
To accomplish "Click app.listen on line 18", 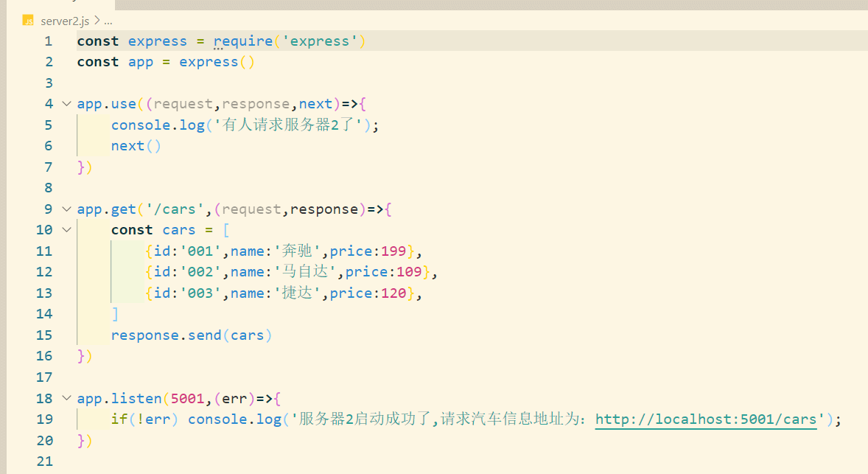I will click(x=119, y=398).
